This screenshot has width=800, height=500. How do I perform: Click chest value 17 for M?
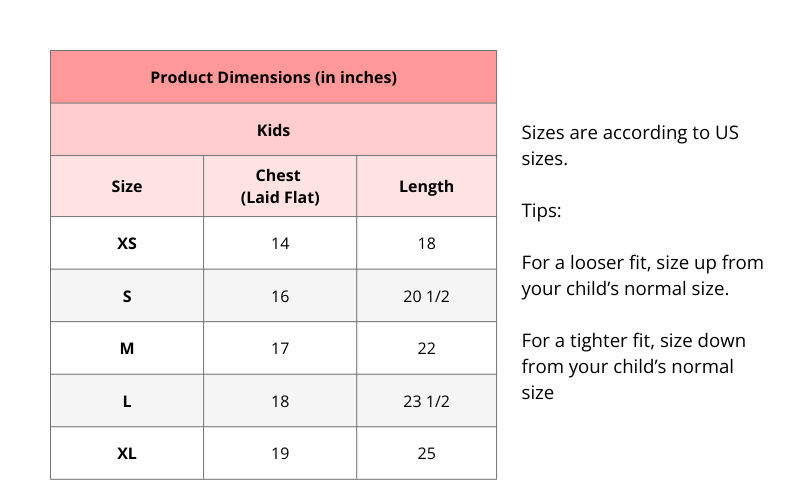coord(280,348)
